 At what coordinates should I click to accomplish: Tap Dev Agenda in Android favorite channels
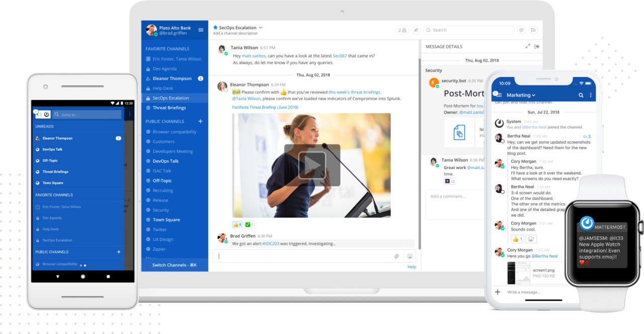(52, 218)
